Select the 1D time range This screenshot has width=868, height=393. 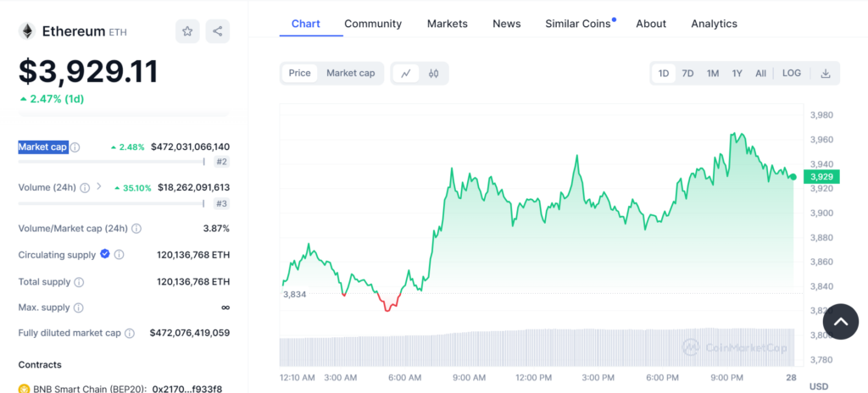[664, 73]
